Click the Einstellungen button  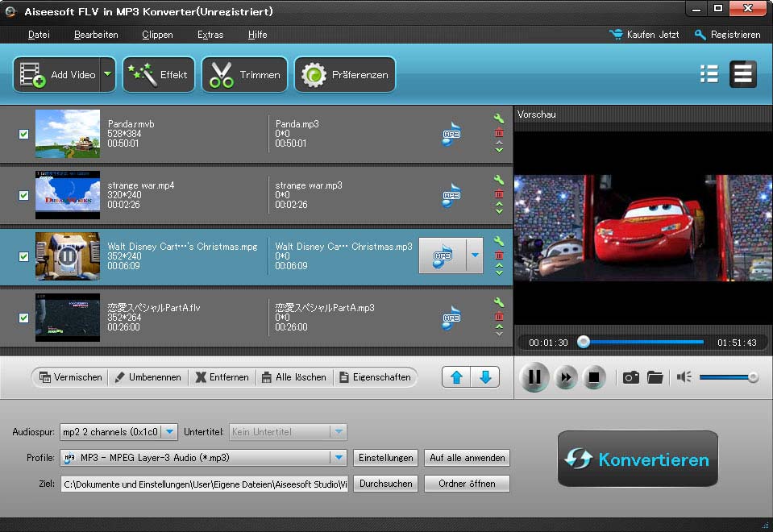pyautogui.click(x=385, y=458)
